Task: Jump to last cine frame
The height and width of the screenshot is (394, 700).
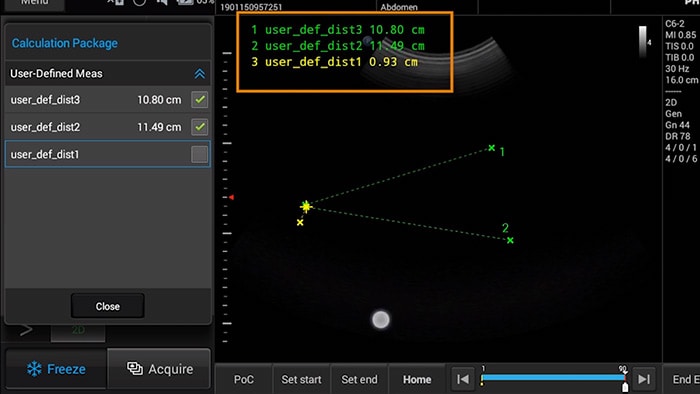Action: click(x=644, y=379)
